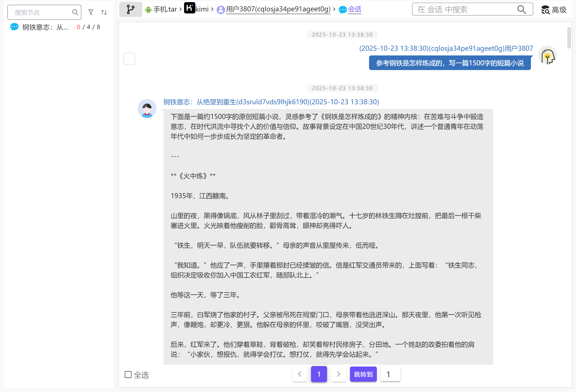Click the sort arrows icon
576x392 pixels.
[104, 12]
